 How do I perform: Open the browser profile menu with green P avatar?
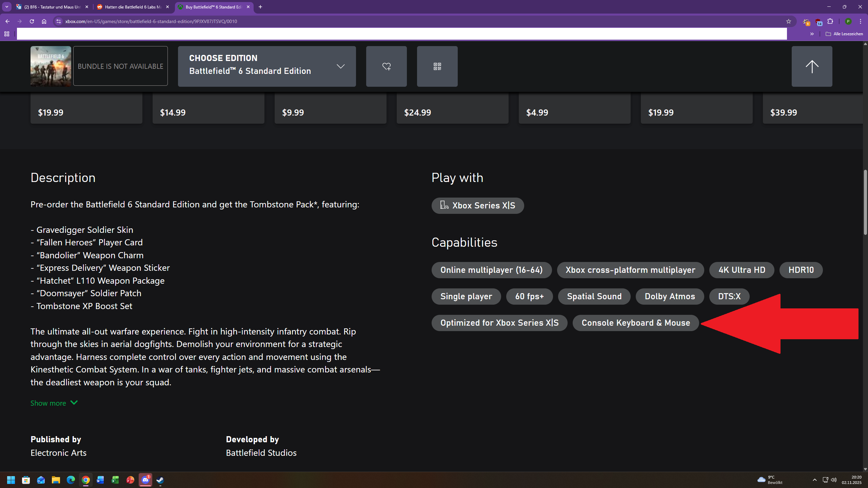coord(848,21)
